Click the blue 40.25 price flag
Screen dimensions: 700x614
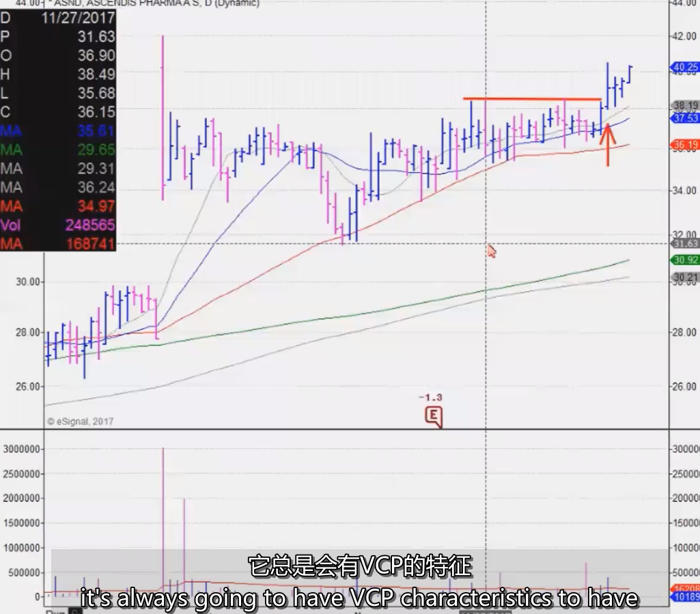click(685, 68)
